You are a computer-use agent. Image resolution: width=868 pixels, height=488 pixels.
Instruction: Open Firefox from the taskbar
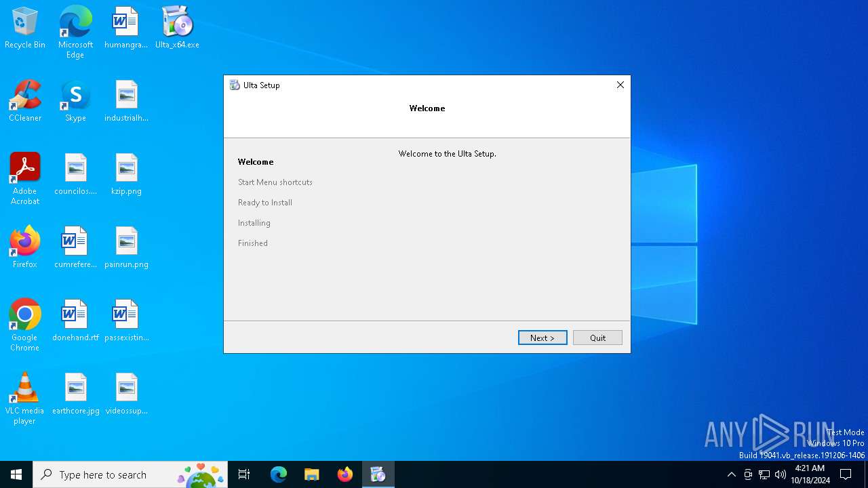(345, 474)
